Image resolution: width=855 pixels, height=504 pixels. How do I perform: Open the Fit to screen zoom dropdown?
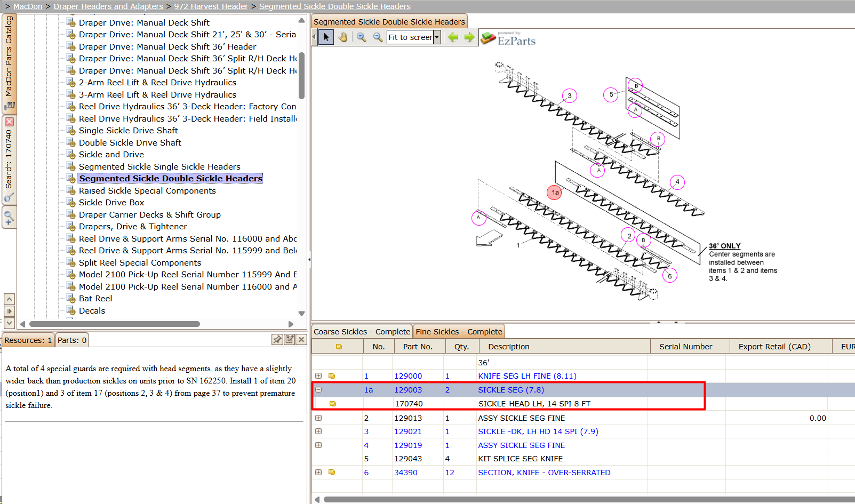tap(437, 37)
